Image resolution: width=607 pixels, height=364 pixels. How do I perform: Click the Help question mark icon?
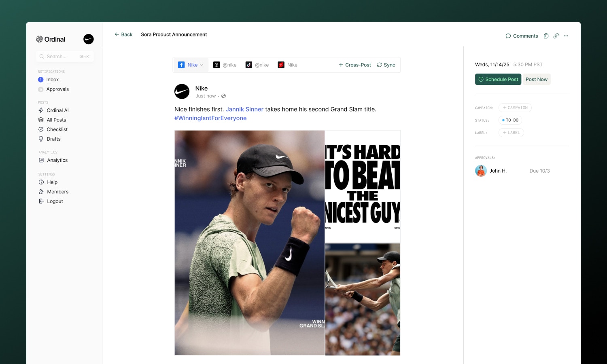click(x=41, y=182)
